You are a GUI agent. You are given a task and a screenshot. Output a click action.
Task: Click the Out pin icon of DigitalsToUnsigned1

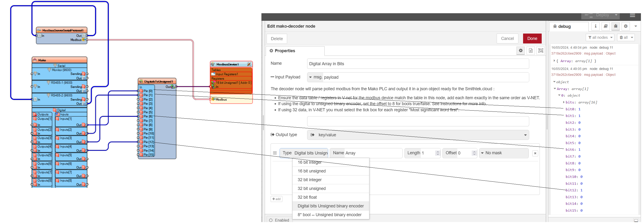173,87
